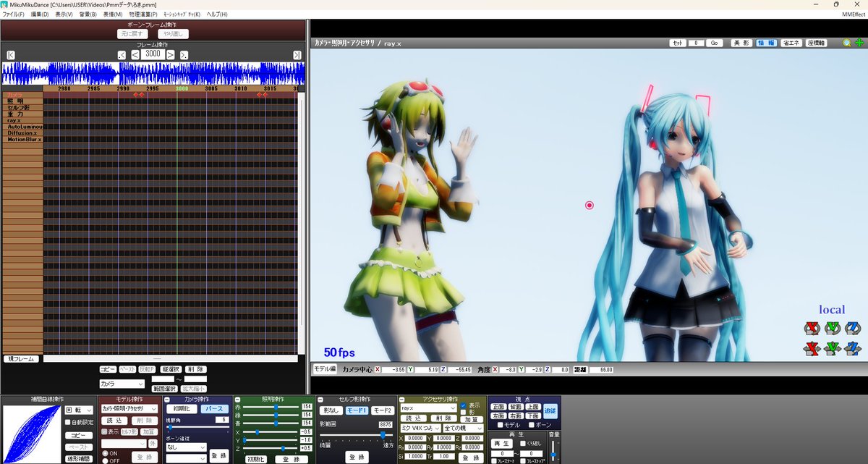Viewport: 868px width, 464px height.
Task: Enable viewpoint ボーン checkbox
Action: [532, 425]
